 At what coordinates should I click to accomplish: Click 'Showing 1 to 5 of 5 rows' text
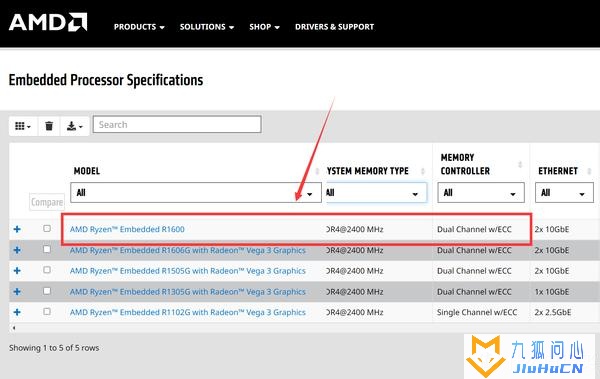tap(54, 348)
